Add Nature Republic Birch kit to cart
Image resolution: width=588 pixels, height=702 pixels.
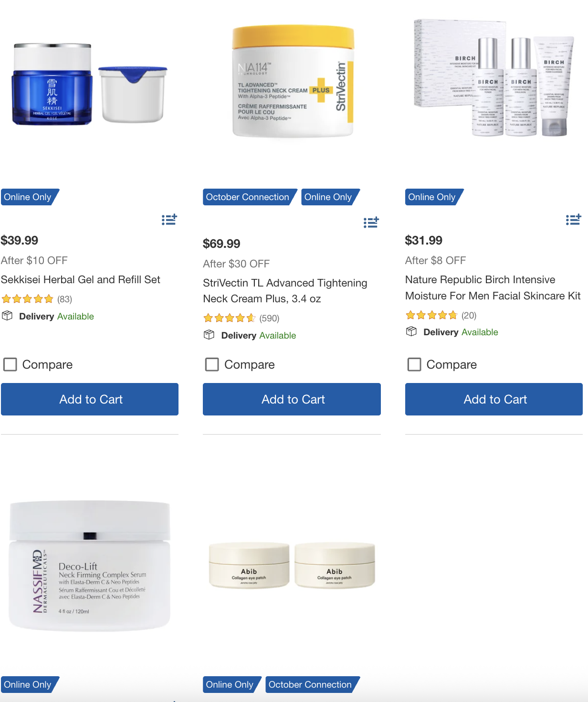[x=494, y=399]
